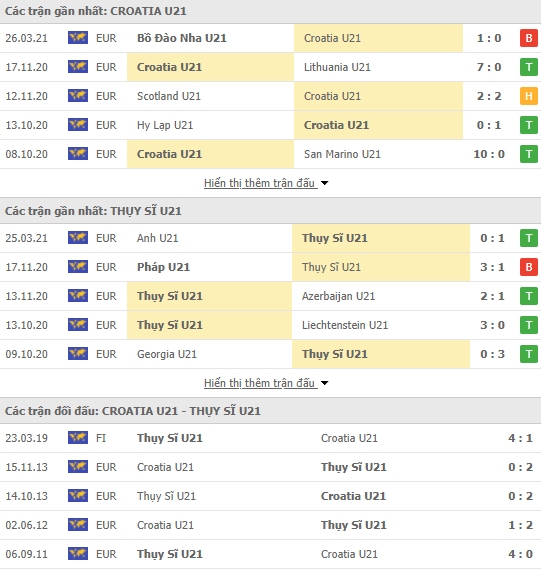Click the orange H badge for Scotland U21 match

pyautogui.click(x=529, y=96)
